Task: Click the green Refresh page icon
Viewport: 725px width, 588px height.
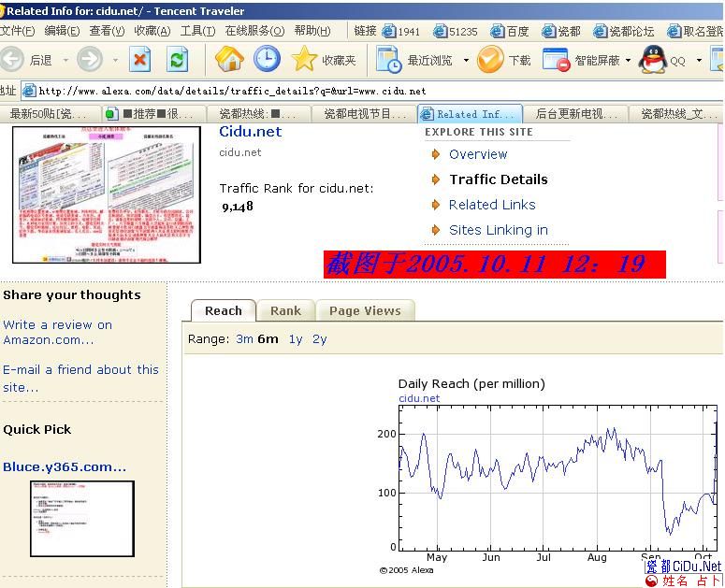Action: point(177,61)
